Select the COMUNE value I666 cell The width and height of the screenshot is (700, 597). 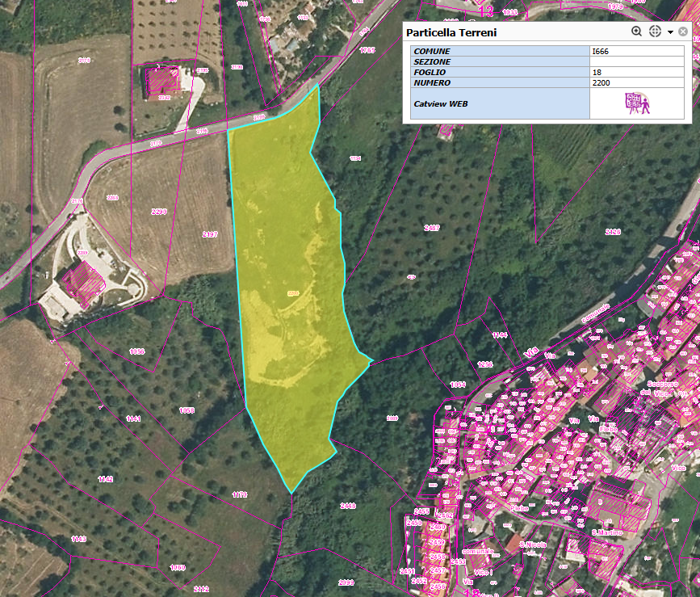[x=636, y=51]
